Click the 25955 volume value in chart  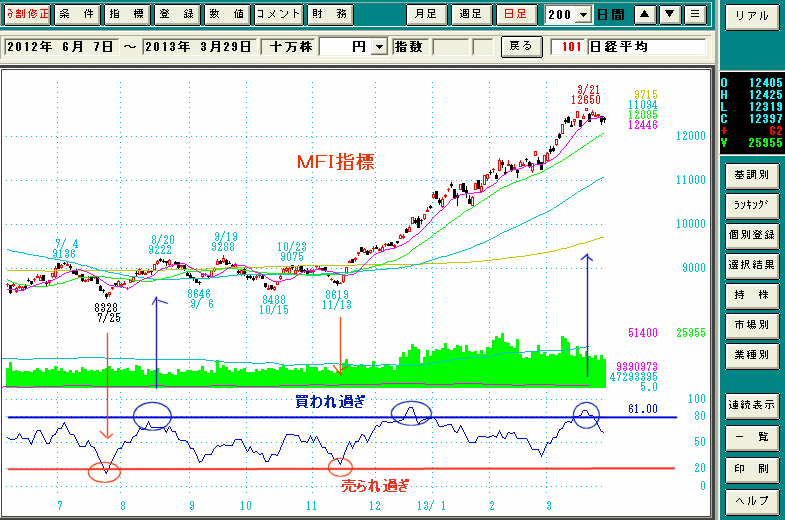(x=691, y=333)
